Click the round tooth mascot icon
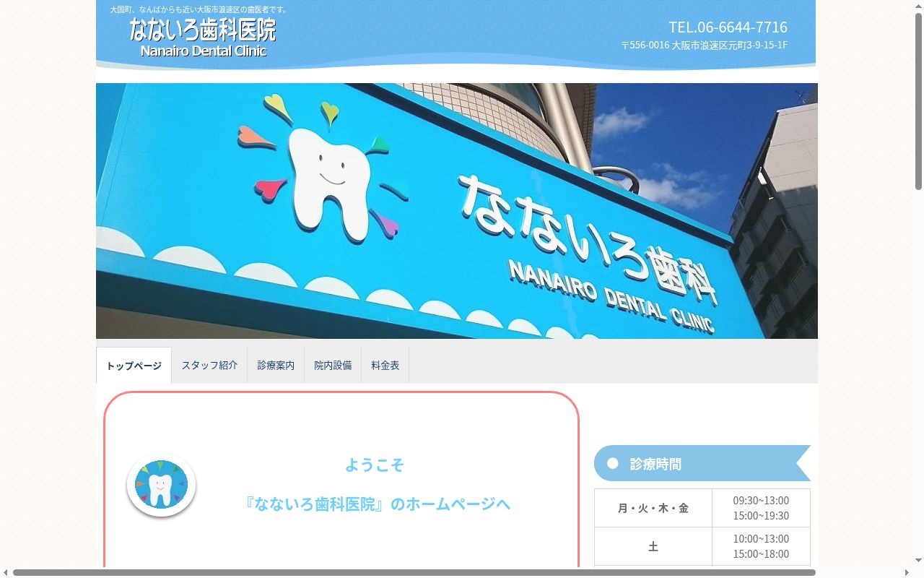Screen dimensions: 924x578 tap(161, 485)
